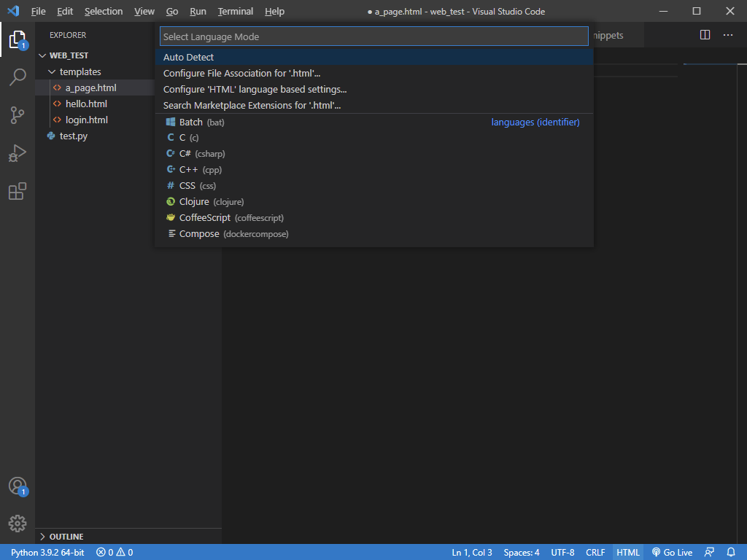Click HTML language mode in status bar
The width and height of the screenshot is (747, 560).
point(628,553)
